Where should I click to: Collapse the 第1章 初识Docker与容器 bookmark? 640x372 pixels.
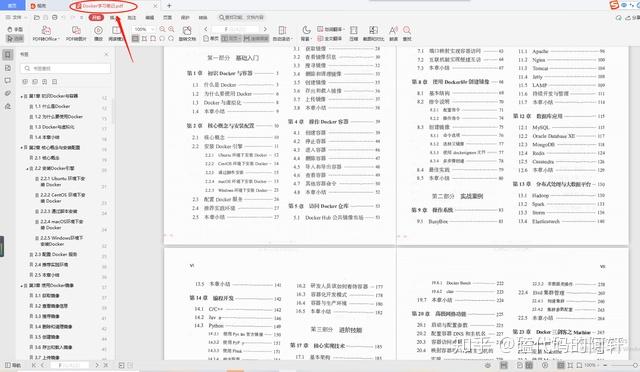(x=22, y=96)
